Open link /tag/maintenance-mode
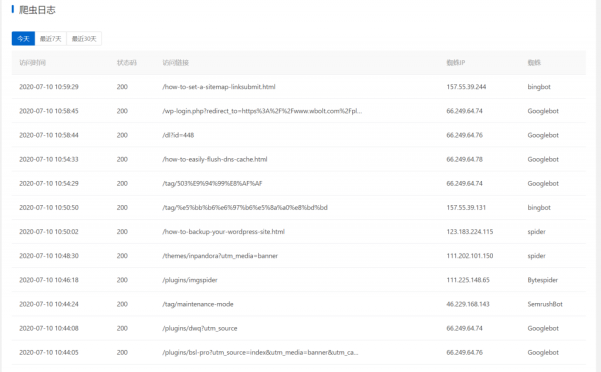Image resolution: width=601 pixels, height=372 pixels. coord(198,304)
